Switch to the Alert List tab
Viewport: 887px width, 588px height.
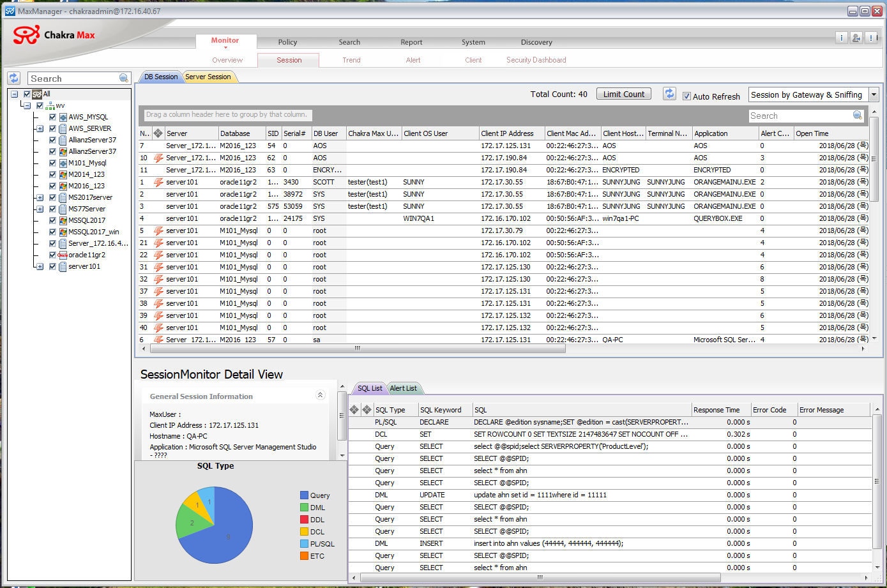[x=403, y=388]
